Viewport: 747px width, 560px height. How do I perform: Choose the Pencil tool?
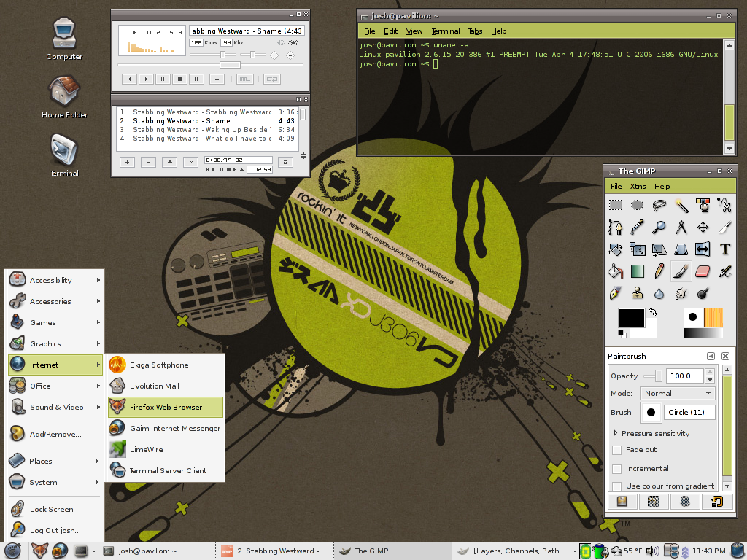coord(659,271)
